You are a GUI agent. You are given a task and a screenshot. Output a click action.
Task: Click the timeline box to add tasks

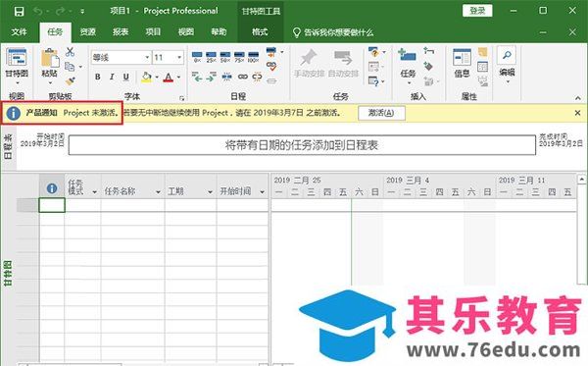pyautogui.click(x=302, y=145)
